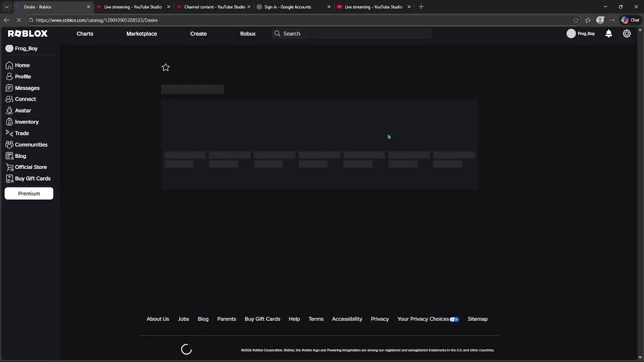Viewport: 644px width, 362px height.
Task: Open the Jobs footer link
Action: [x=184, y=319]
